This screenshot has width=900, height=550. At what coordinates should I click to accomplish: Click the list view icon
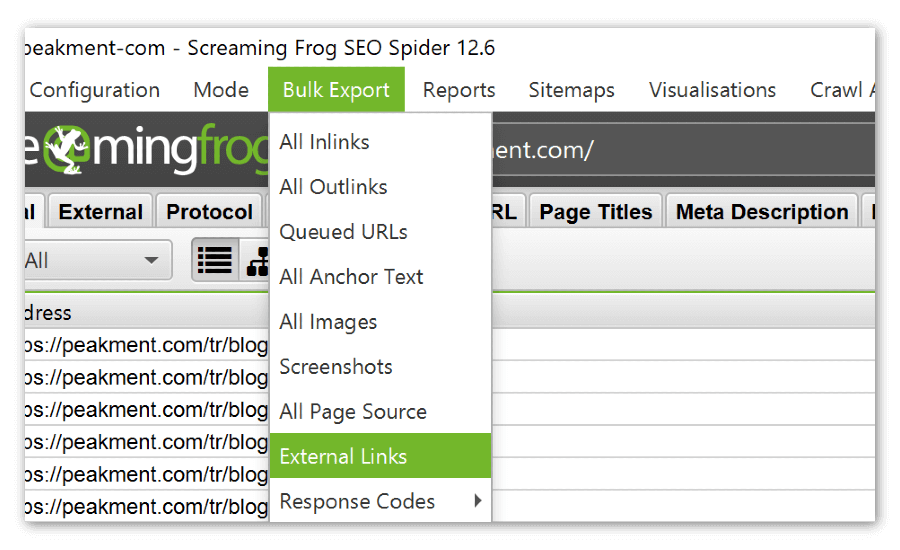tap(215, 260)
